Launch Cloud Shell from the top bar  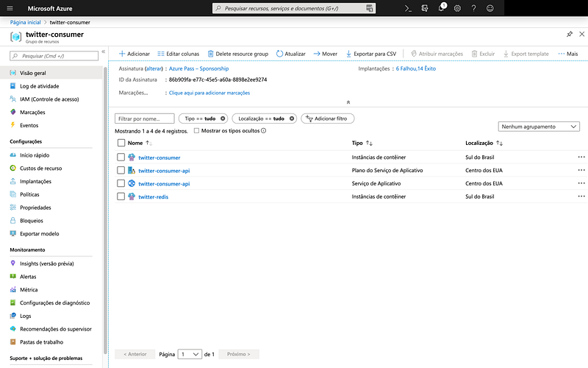pyautogui.click(x=408, y=8)
